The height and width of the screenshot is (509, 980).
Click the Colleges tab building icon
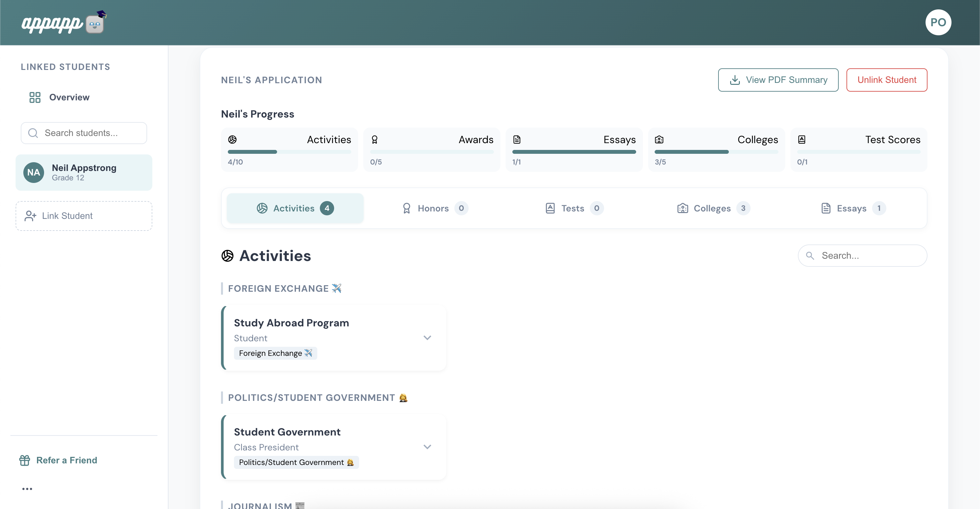(682, 208)
